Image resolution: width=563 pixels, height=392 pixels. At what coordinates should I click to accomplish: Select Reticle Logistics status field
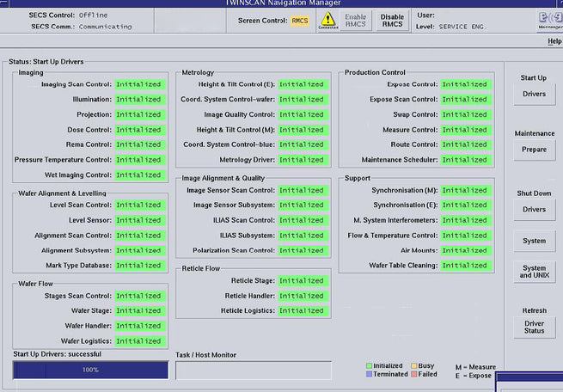coord(303,311)
